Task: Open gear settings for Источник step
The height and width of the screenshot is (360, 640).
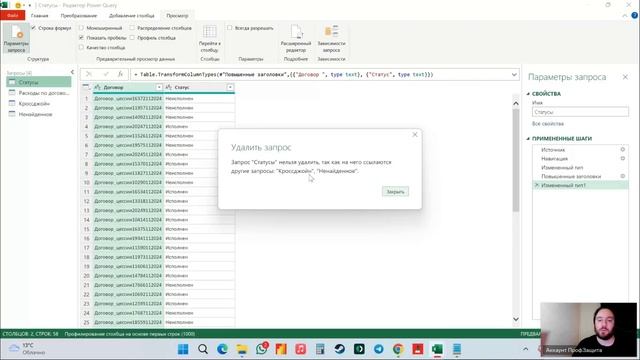Action: (622, 149)
